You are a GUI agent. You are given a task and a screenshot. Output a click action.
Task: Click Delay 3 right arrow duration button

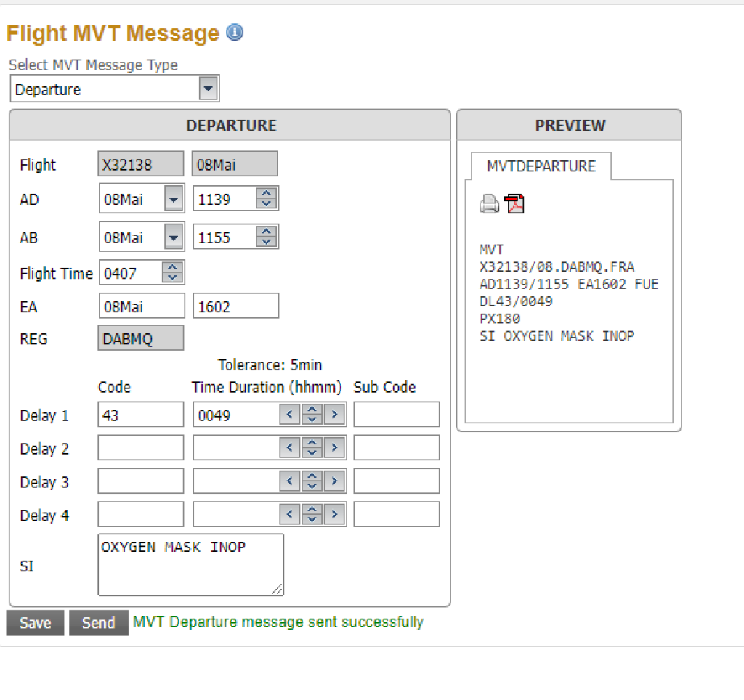[334, 481]
